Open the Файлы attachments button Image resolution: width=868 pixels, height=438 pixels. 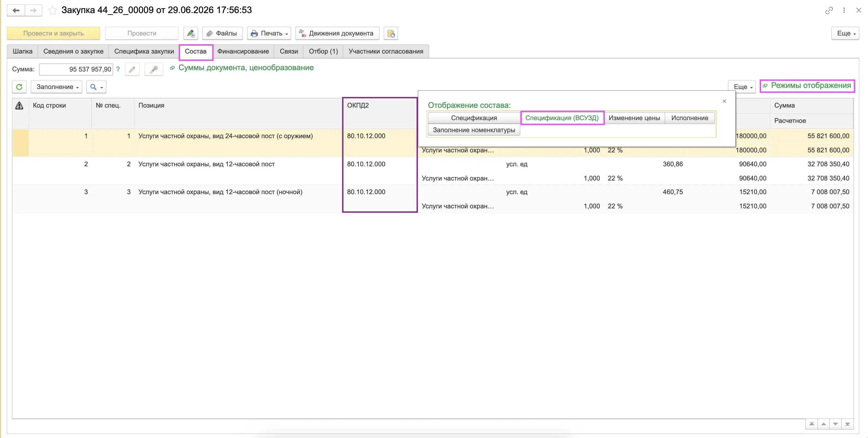(222, 33)
